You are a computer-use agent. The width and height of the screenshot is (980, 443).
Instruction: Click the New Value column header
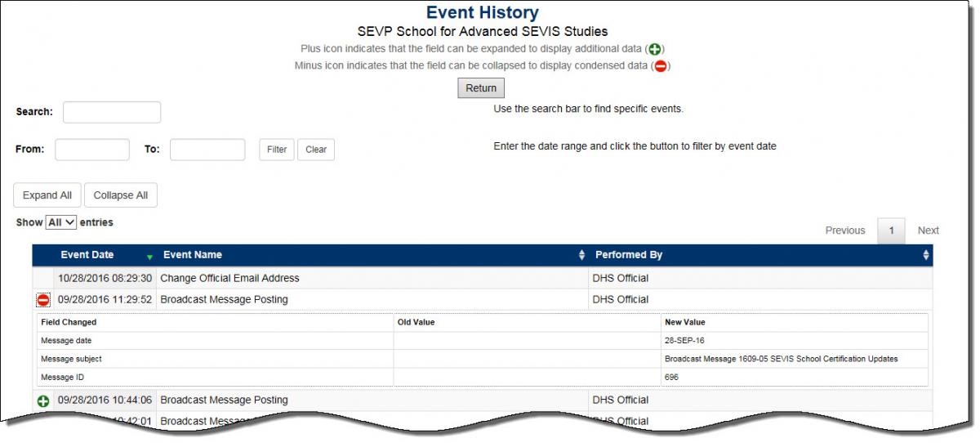(685, 323)
